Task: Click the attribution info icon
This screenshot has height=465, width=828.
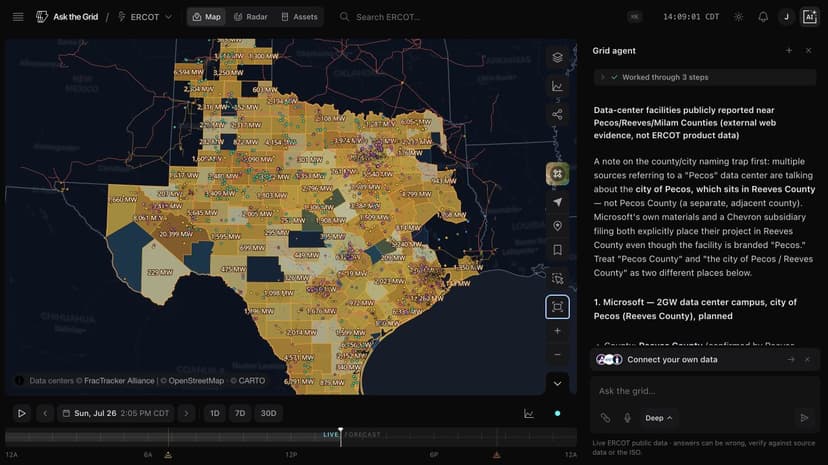Action: coord(20,381)
